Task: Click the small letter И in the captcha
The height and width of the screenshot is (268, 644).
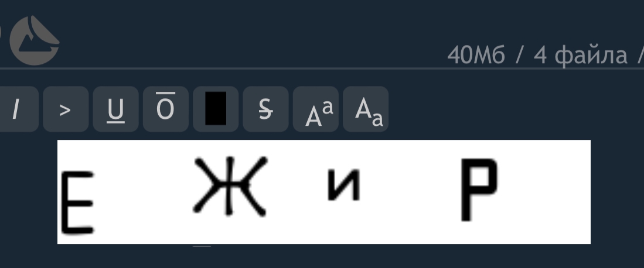Action: tap(344, 185)
